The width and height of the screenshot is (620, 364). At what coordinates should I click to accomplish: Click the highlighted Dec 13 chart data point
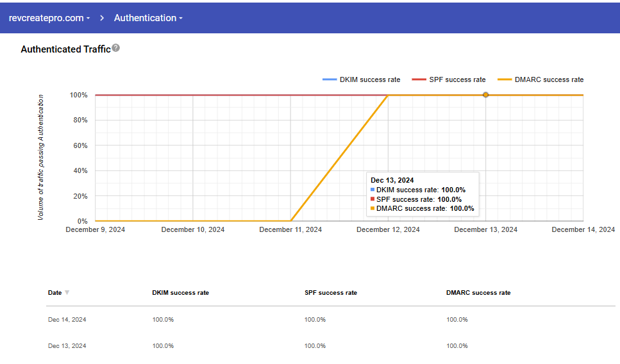point(485,95)
